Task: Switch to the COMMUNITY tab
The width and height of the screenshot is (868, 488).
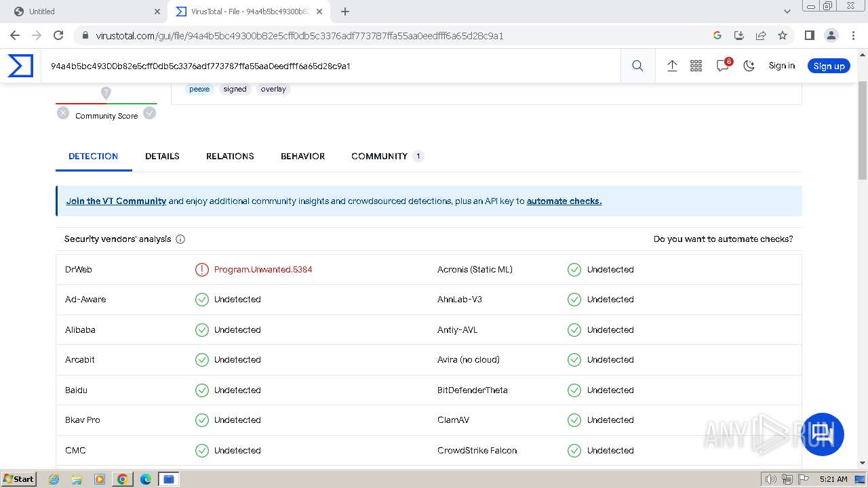Action: coord(387,156)
